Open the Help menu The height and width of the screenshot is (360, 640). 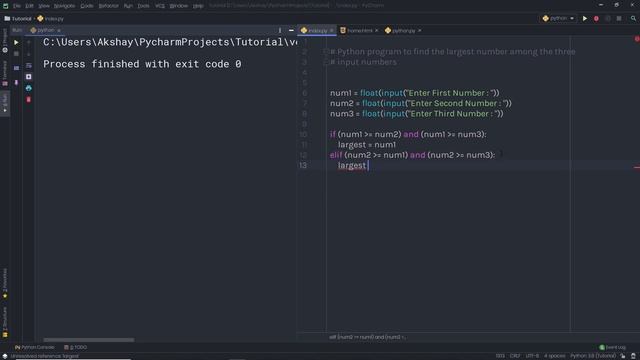198,6
